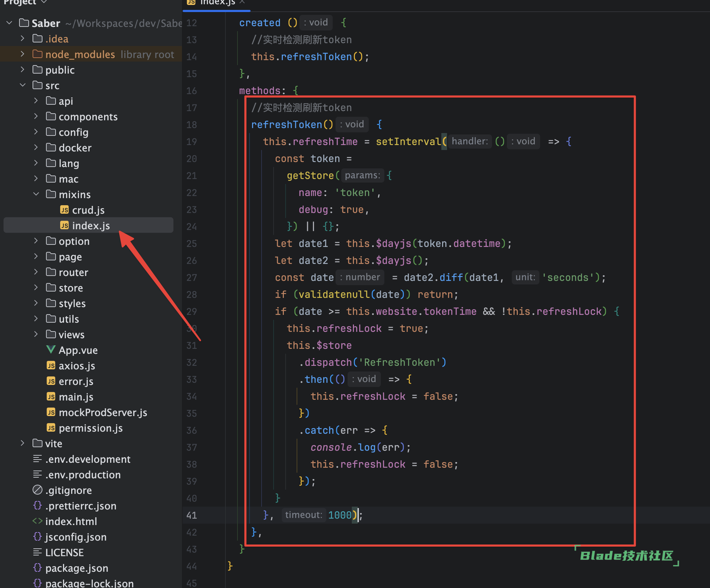Screen dimensions: 710x588
Task: Collapse the src folder
Action: point(23,85)
